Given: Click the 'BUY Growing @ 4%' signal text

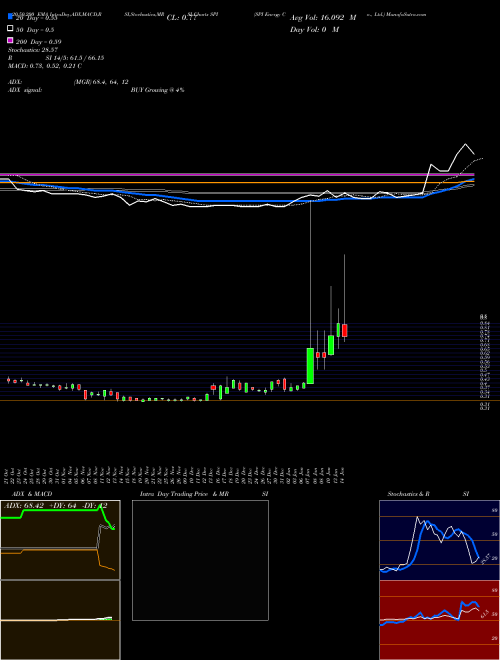Looking at the screenshot, I should (x=157, y=90).
